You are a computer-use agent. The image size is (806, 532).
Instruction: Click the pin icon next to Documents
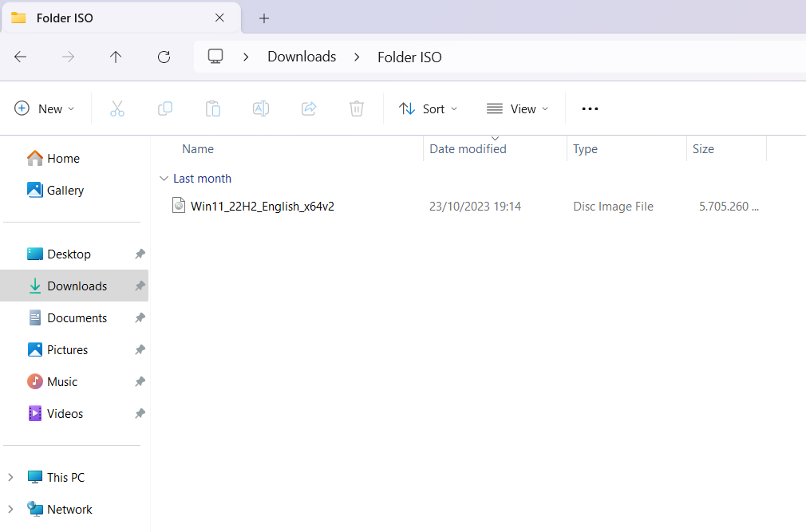pos(140,318)
